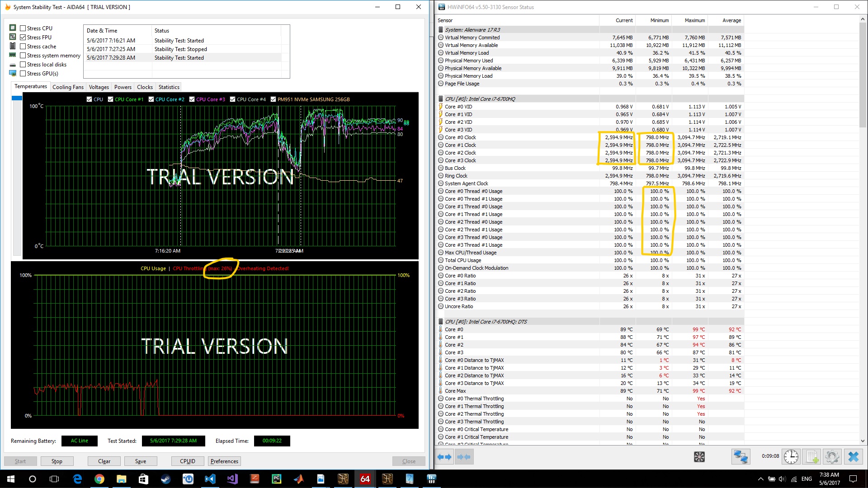The image size is (868, 488).
Task: Click HWiNFO scrollbar down arrow
Action: pos(863,441)
